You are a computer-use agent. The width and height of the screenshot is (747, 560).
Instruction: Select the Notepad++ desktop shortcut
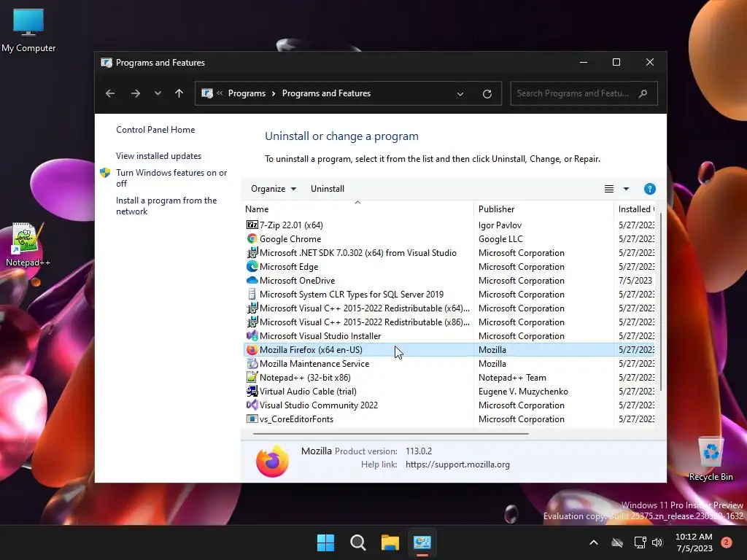tap(28, 244)
